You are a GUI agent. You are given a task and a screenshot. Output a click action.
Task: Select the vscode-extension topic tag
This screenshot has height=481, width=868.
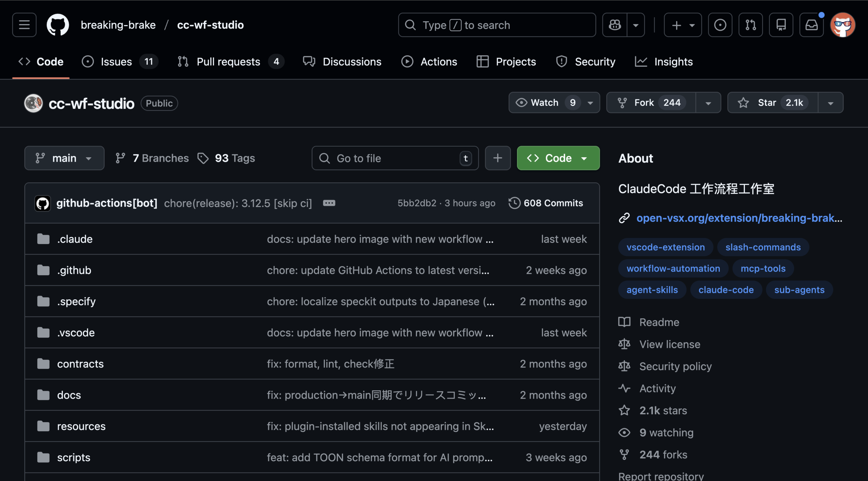[665, 247]
